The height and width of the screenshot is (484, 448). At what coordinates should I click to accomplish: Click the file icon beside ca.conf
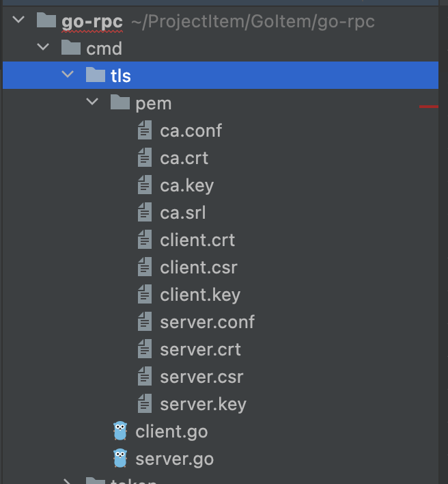pyautogui.click(x=145, y=131)
